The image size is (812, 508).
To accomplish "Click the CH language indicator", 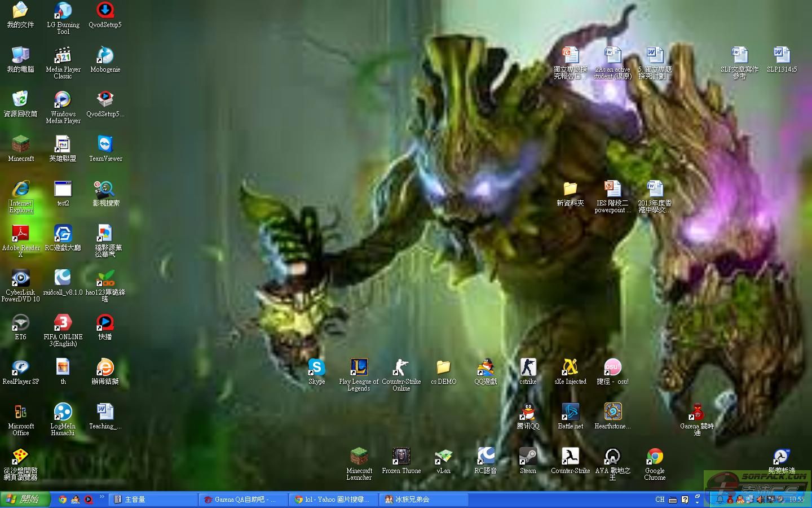I will click(x=660, y=500).
